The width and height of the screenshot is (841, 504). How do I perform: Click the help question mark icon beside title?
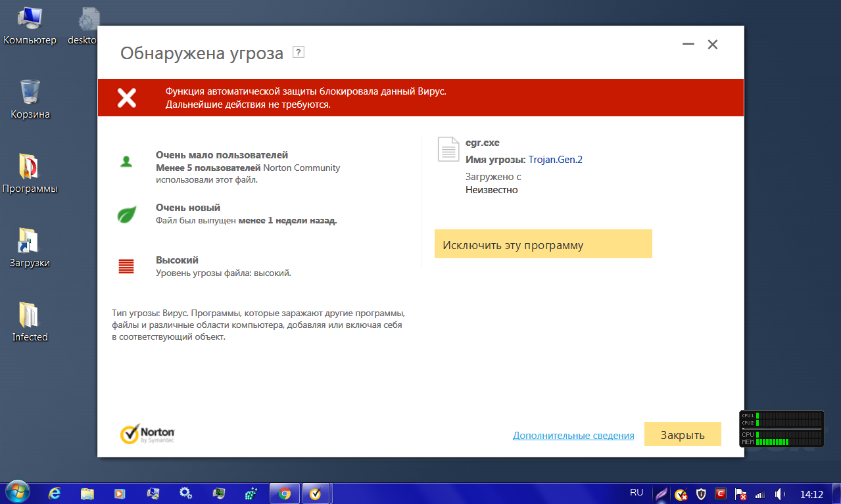[x=299, y=53]
